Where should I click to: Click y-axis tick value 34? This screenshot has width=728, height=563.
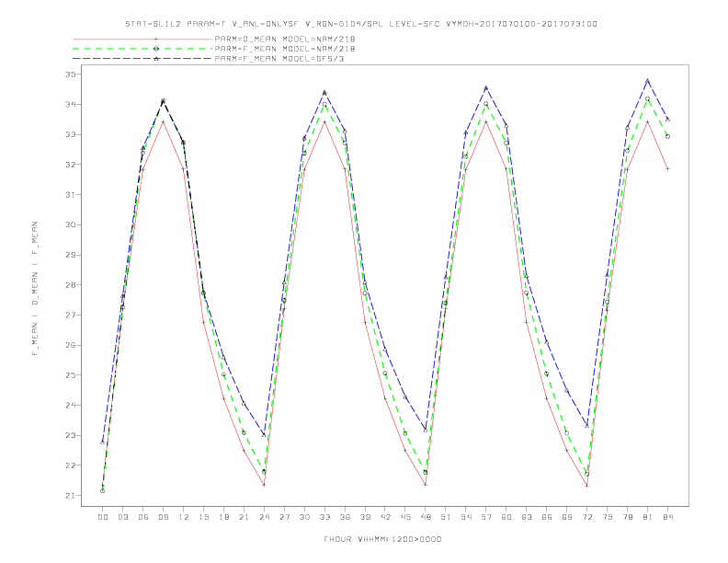[x=71, y=105]
